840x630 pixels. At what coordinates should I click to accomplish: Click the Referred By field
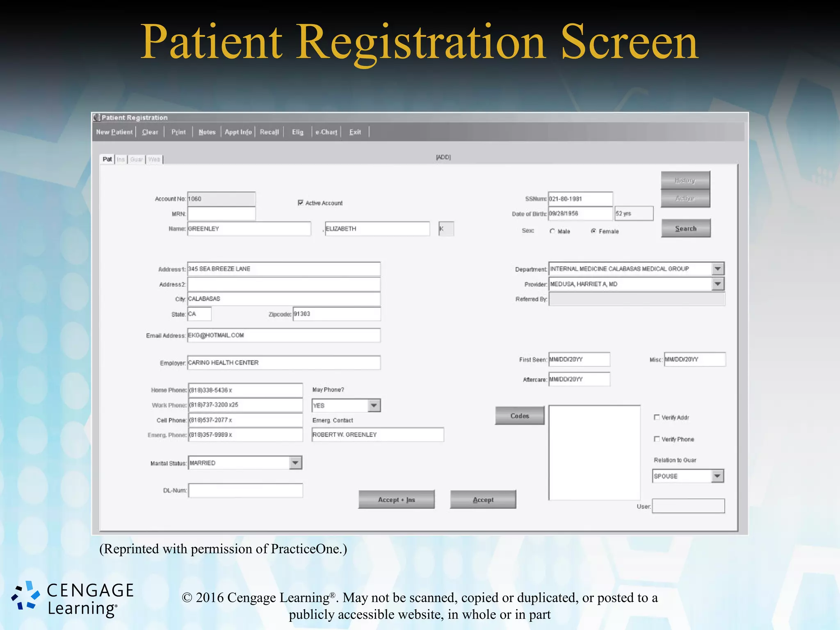pyautogui.click(x=637, y=299)
